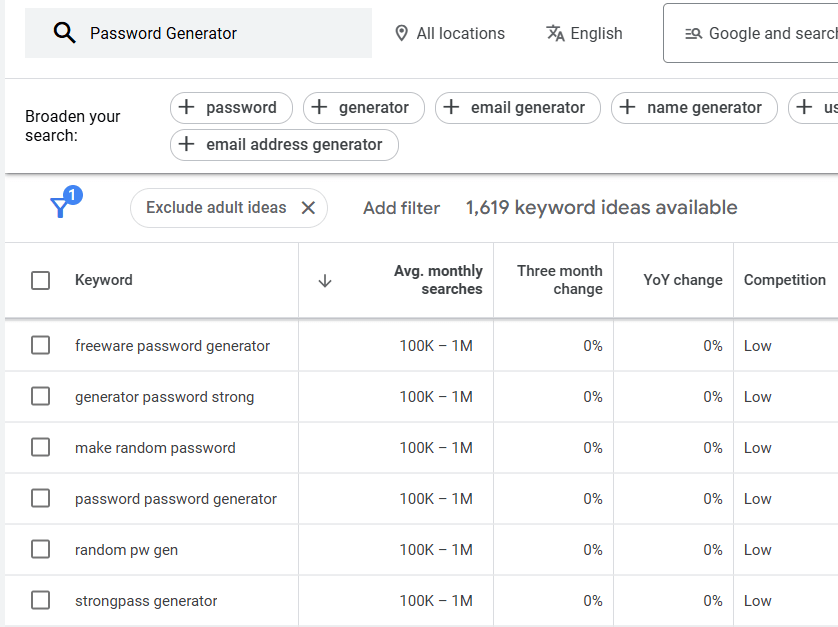The width and height of the screenshot is (838, 627).
Task: Click the search magnifier icon
Action: tap(64, 33)
